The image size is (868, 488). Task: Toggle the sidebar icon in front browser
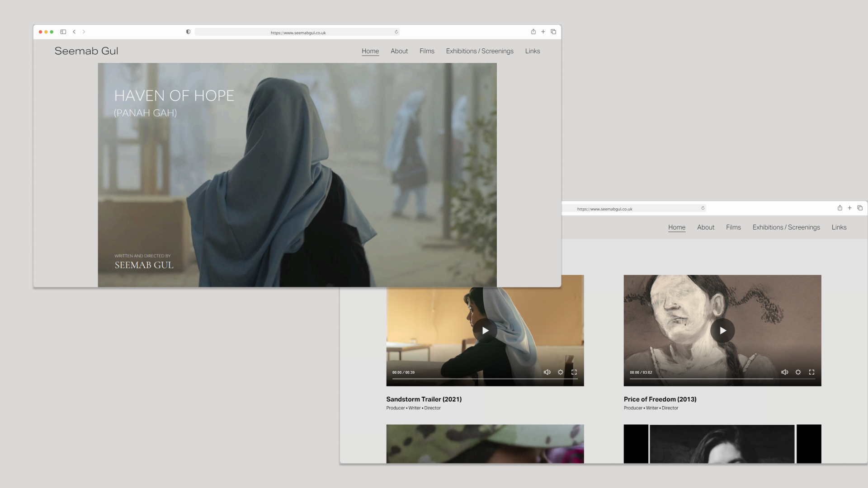pos(63,32)
